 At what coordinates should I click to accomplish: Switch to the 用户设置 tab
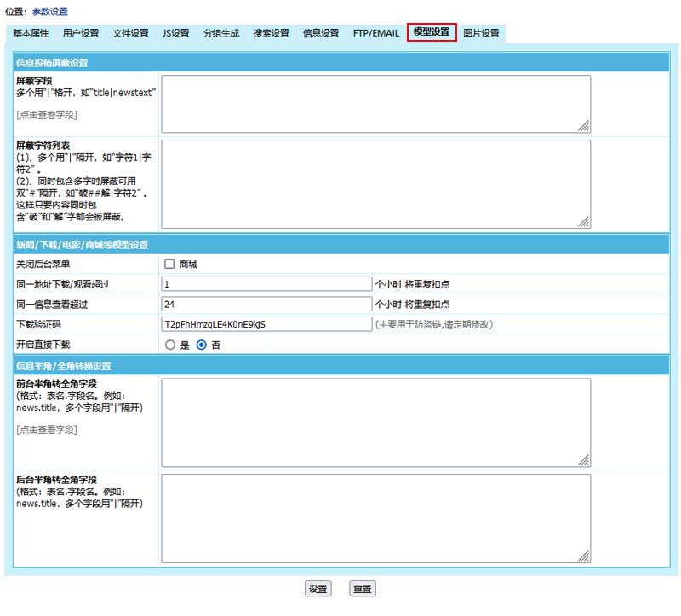pyautogui.click(x=80, y=33)
